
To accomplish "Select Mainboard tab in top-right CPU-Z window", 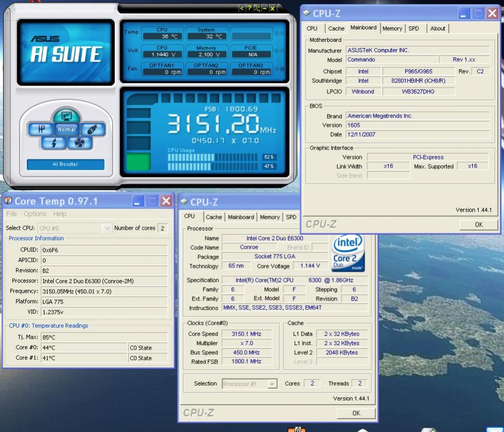I will [364, 27].
